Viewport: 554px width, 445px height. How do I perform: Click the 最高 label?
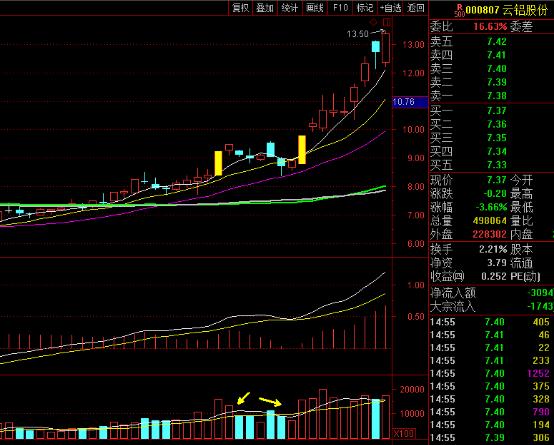click(521, 193)
